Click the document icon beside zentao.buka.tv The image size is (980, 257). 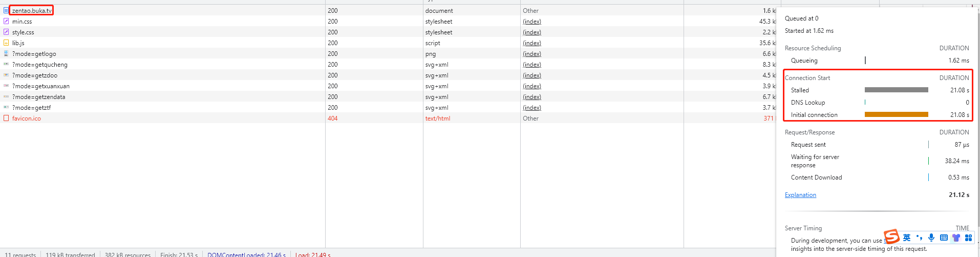click(6, 10)
